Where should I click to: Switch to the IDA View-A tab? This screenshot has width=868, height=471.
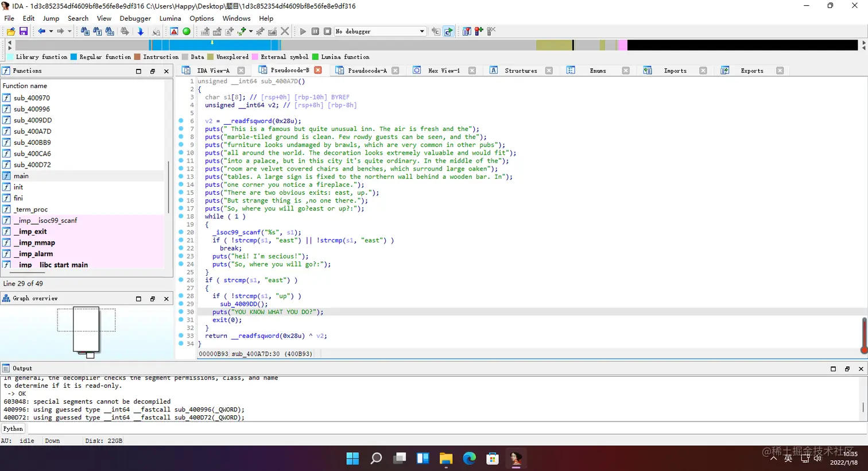point(213,71)
